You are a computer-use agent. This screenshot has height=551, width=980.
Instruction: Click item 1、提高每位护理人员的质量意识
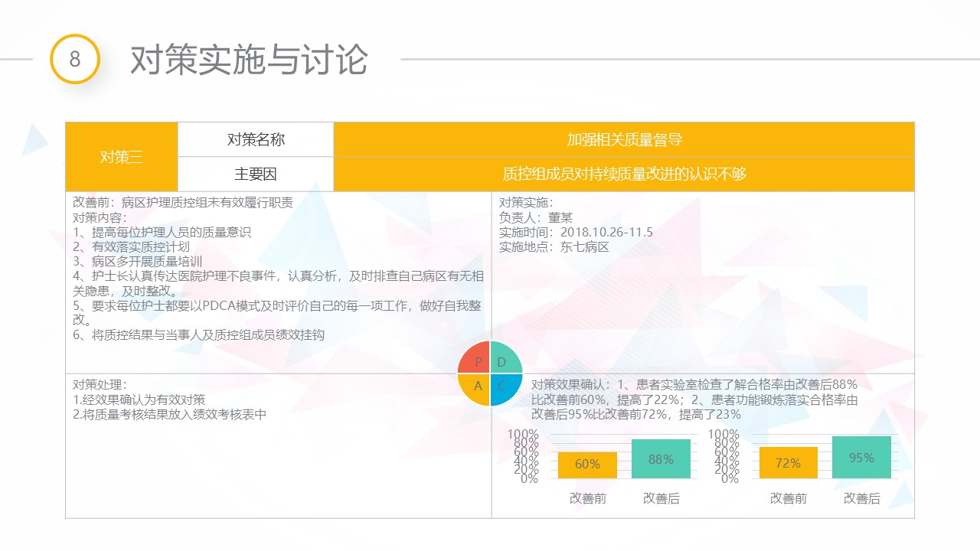click(162, 232)
